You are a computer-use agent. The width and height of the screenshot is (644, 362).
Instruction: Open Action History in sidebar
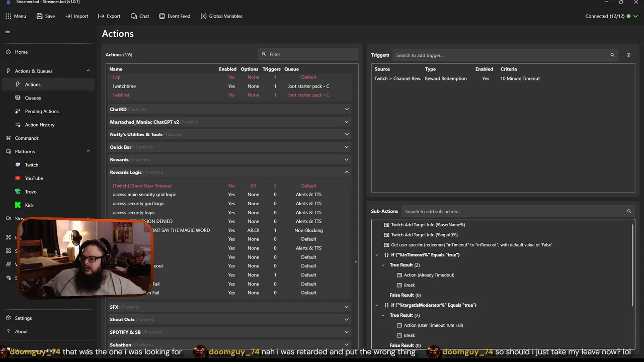(40, 125)
